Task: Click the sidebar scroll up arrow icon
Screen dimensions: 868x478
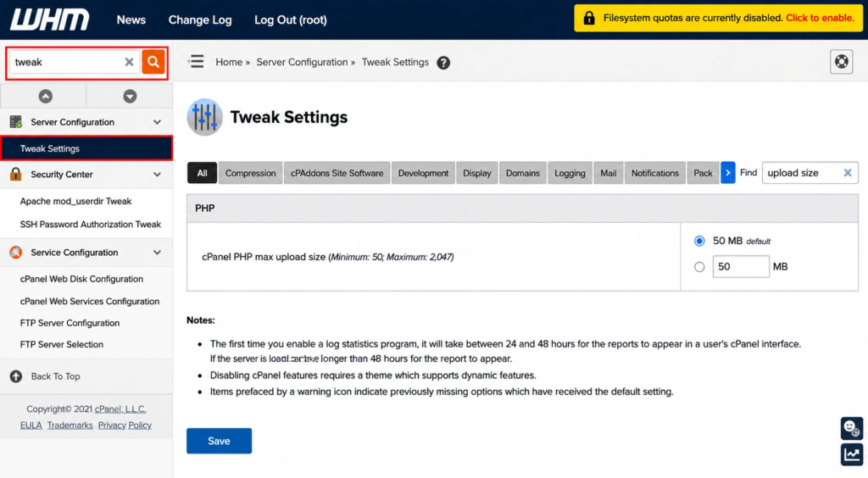Action: click(x=46, y=97)
